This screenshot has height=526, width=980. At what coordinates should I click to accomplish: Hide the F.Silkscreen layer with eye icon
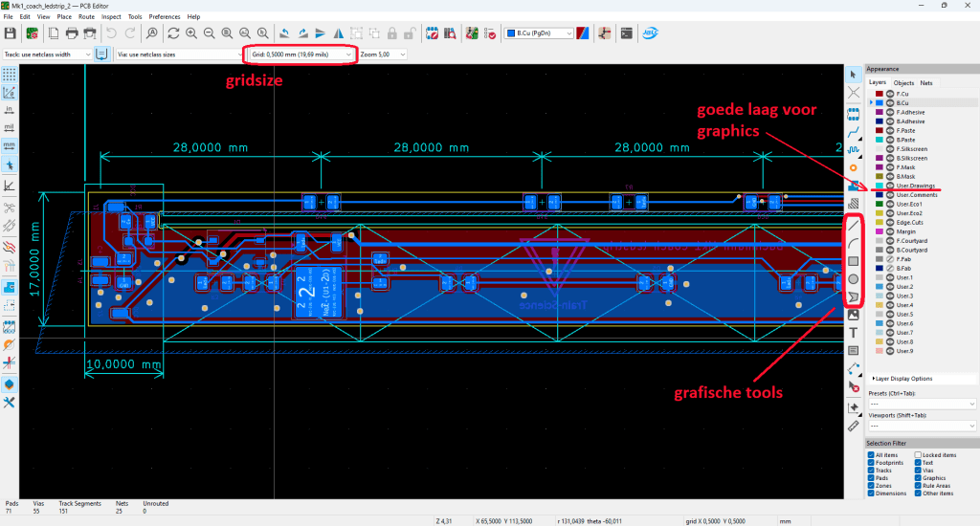pos(889,149)
